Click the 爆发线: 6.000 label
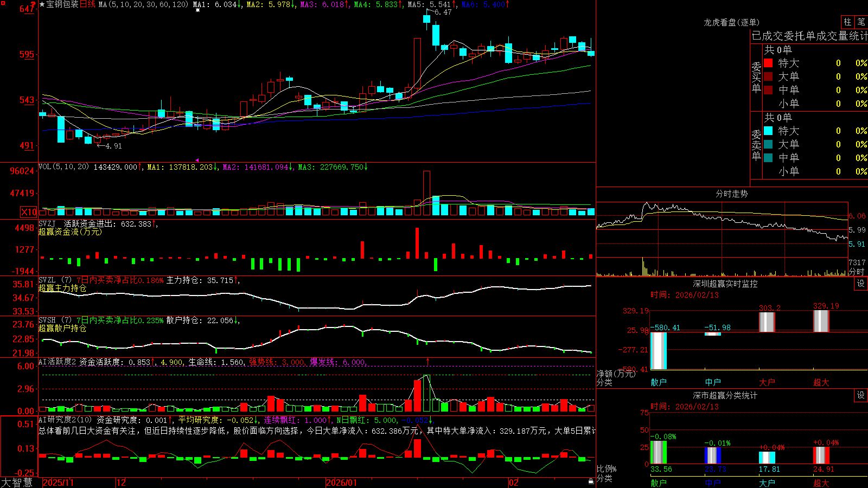The image size is (868, 488). coord(338,362)
